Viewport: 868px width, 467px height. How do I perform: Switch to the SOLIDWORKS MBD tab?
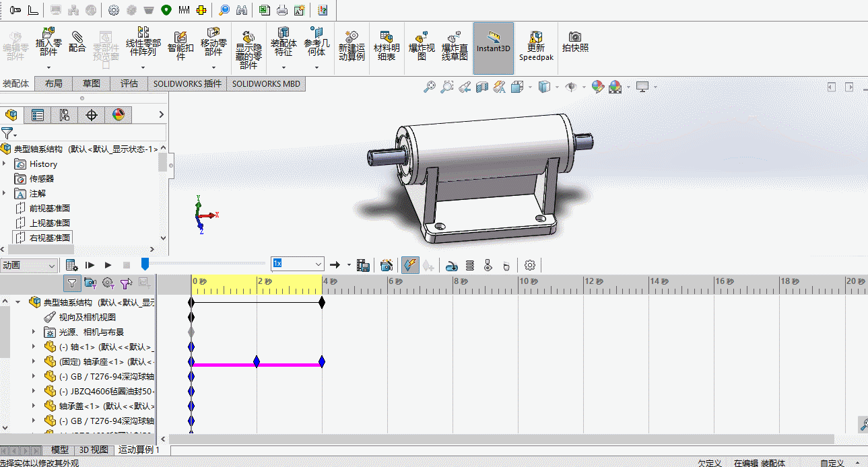point(266,83)
